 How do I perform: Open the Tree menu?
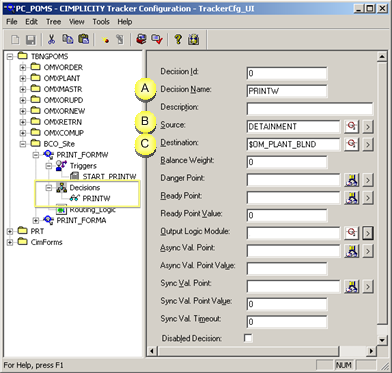(53, 22)
